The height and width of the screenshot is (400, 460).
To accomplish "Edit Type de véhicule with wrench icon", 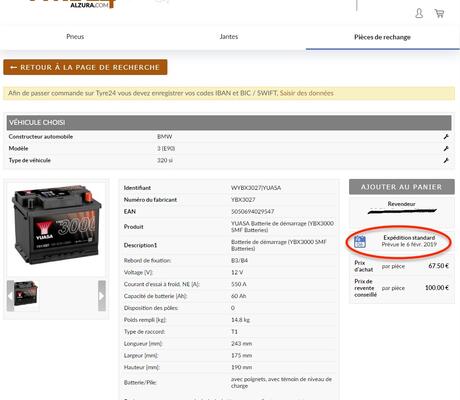I will (x=446, y=160).
